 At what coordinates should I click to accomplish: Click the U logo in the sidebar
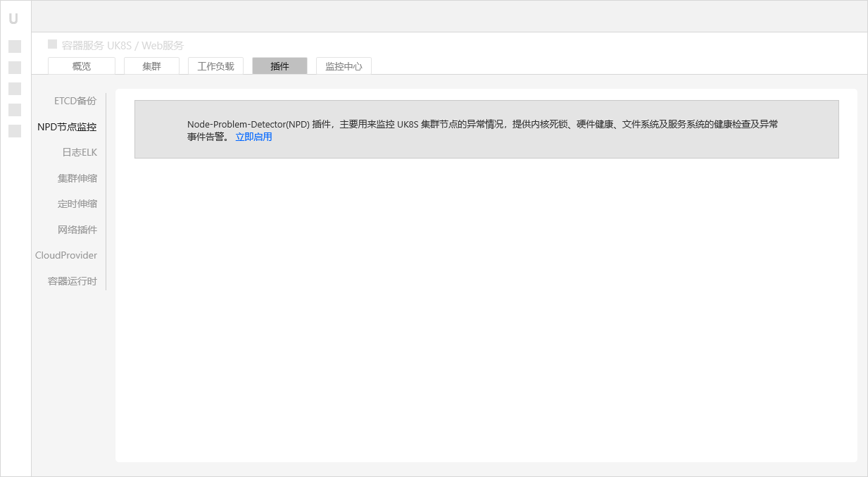13,19
